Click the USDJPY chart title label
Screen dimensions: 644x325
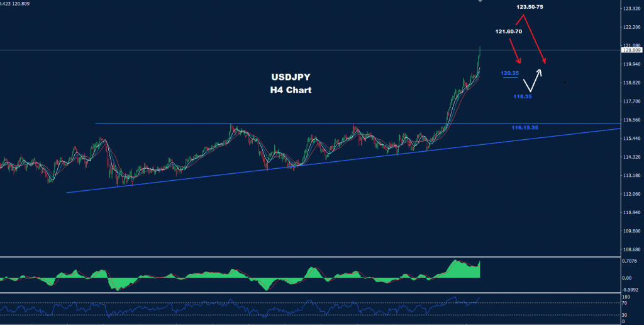click(x=291, y=77)
